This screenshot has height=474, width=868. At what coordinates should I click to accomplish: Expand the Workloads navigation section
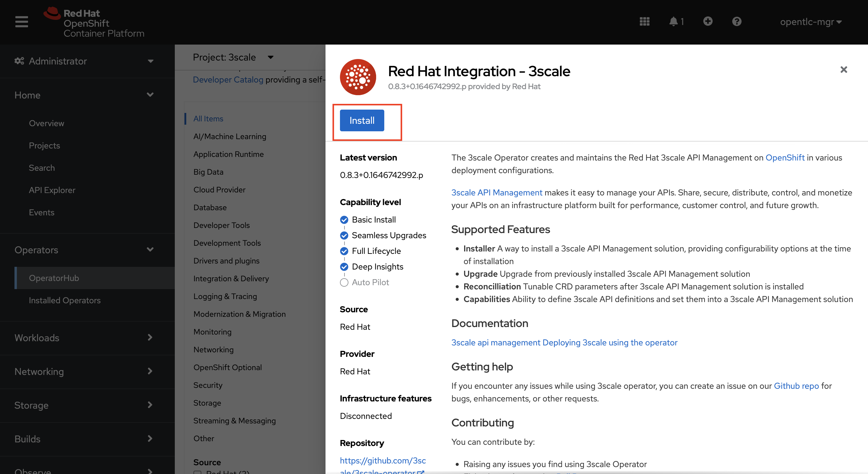pyautogui.click(x=83, y=337)
